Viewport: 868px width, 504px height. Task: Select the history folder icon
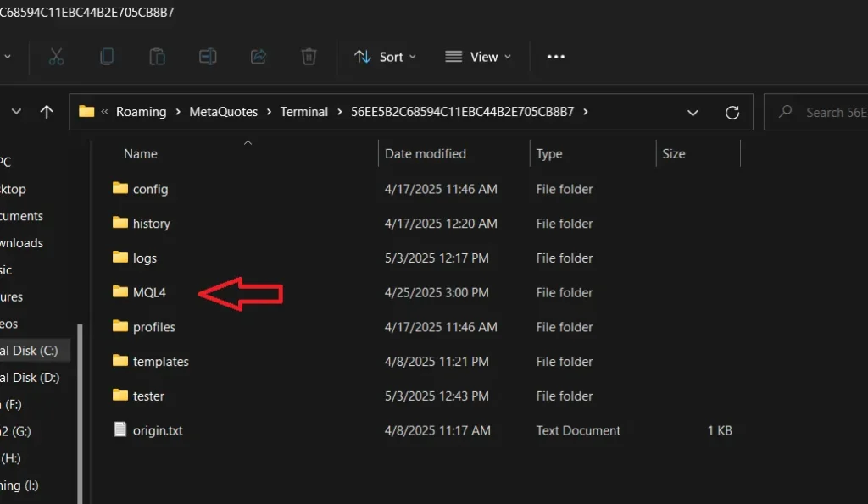120,223
